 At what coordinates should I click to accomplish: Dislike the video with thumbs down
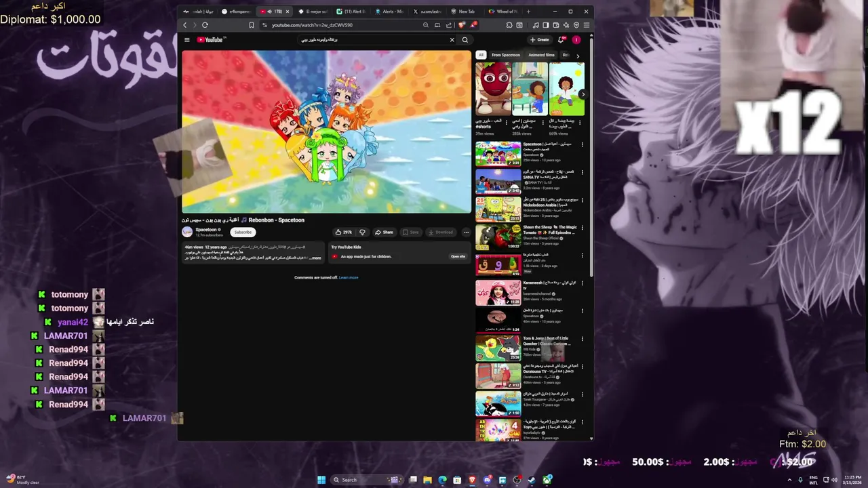[x=362, y=232]
